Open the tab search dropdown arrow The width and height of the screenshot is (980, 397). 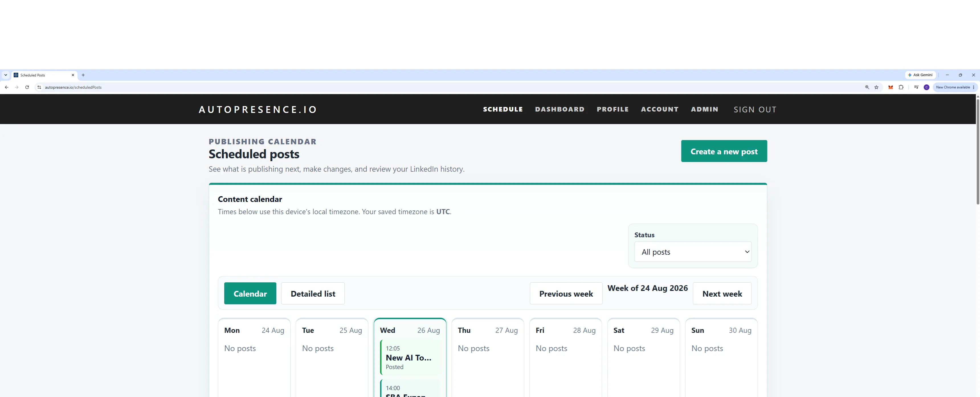tap(6, 75)
